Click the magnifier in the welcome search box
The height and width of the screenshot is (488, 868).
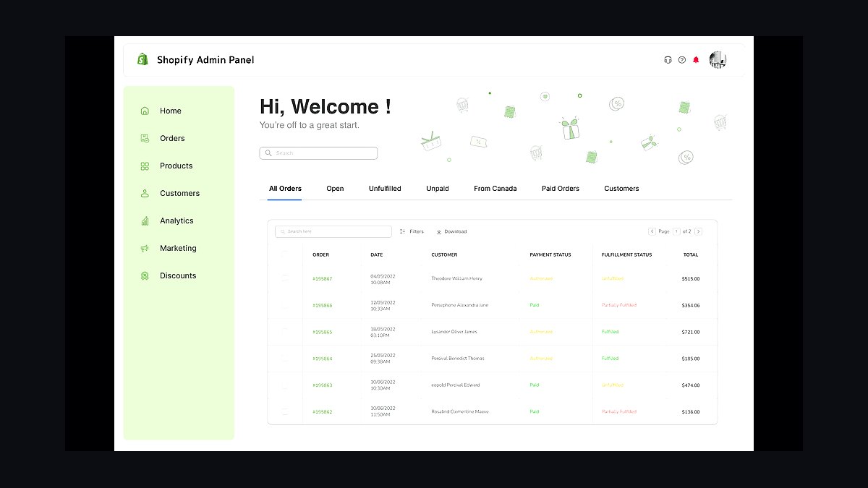tap(268, 153)
